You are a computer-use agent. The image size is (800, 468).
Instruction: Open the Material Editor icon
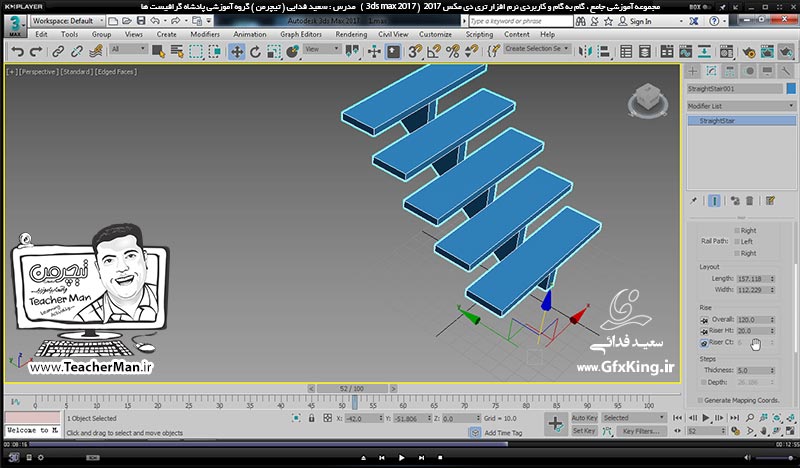(x=727, y=52)
